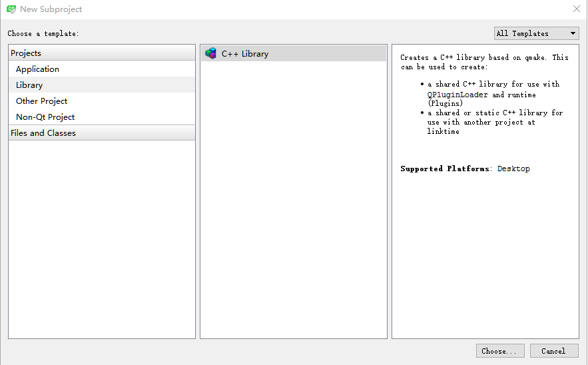Click the QPluginLoader text in description
This screenshot has height=365, width=588.
pos(457,95)
